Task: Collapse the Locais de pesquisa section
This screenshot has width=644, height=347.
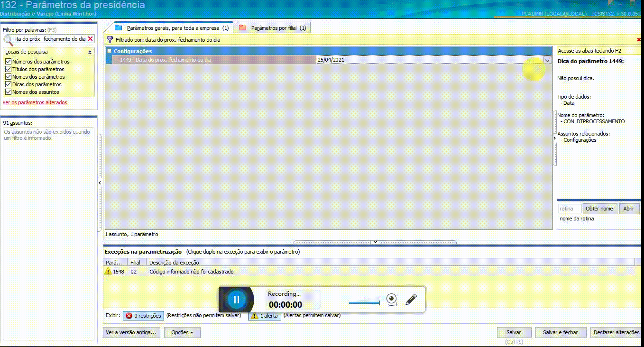Action: click(x=90, y=52)
